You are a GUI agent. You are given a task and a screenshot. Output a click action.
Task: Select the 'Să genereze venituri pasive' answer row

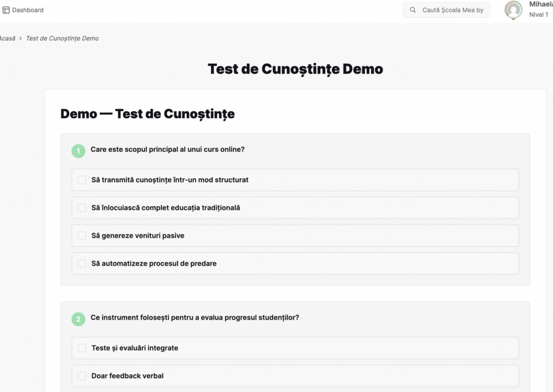point(295,235)
